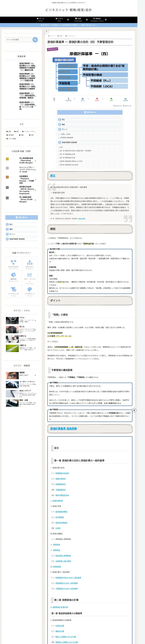Image resolution: width=145 pixels, height=644 pixels.
Task: Click the ホーム breadcrumb house icon
Action: coord(49,36)
